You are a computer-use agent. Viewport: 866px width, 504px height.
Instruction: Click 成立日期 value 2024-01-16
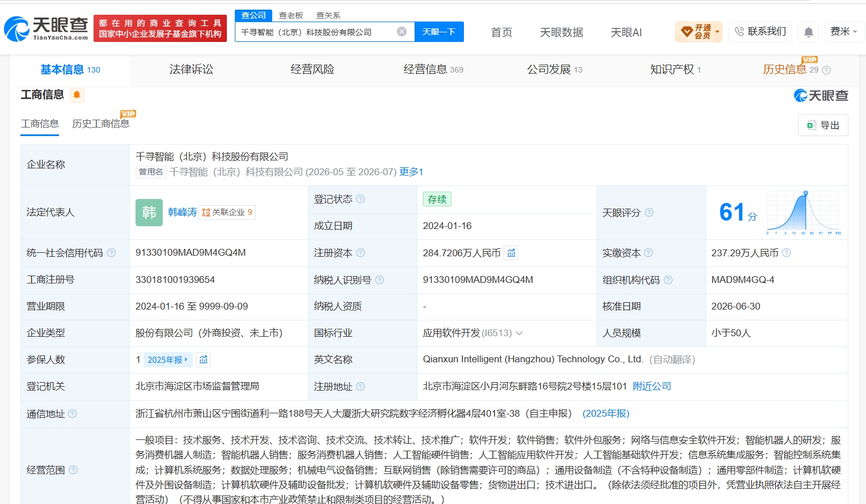pyautogui.click(x=447, y=226)
